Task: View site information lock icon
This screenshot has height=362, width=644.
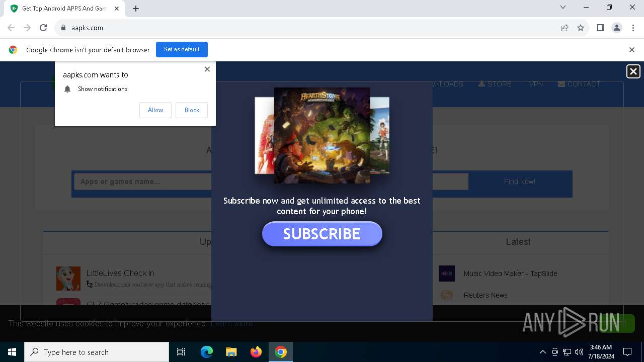Action: point(63,28)
